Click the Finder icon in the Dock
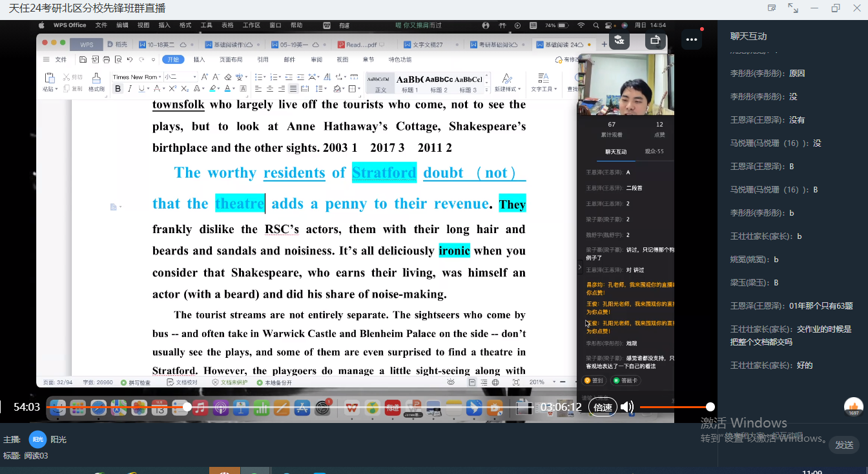Viewport: 868px width, 474px height. point(58,407)
